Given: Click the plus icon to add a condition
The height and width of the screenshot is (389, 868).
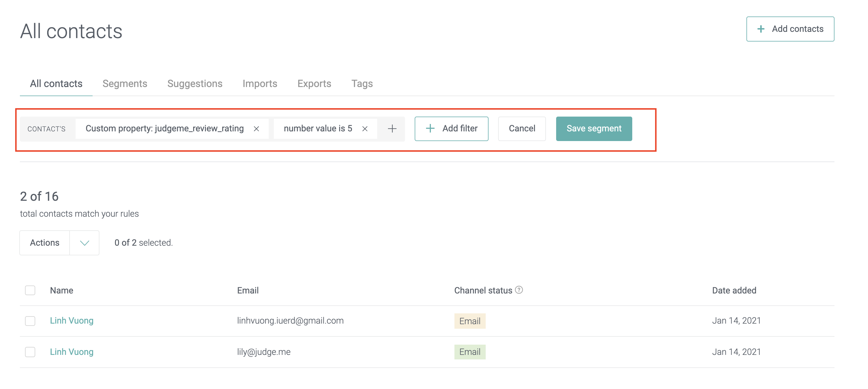Looking at the screenshot, I should [x=392, y=129].
